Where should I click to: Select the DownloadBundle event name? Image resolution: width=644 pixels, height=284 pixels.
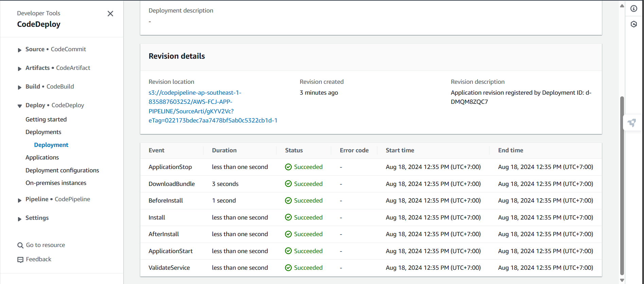(172, 184)
